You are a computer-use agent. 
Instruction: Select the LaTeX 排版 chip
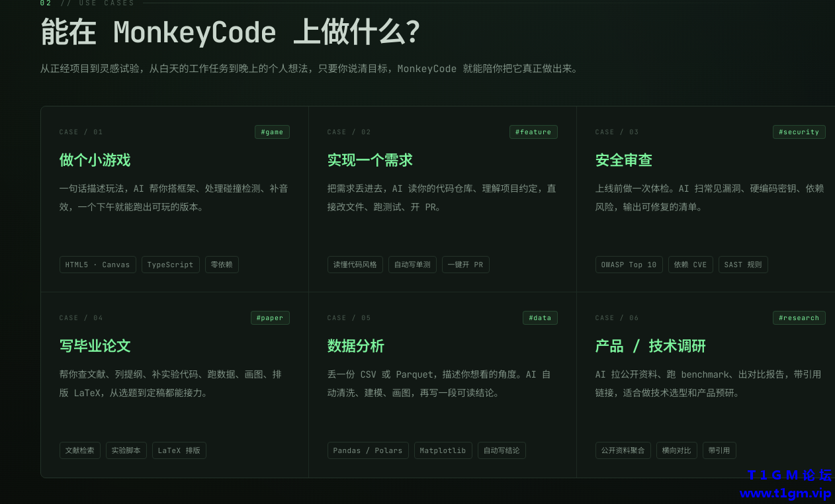point(179,450)
